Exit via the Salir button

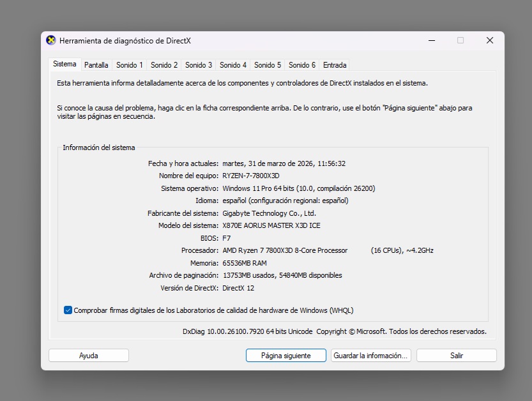[456, 355]
